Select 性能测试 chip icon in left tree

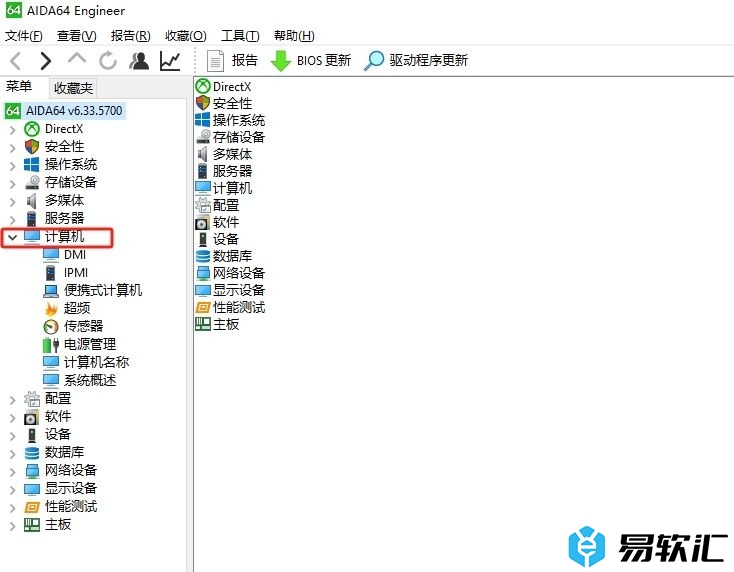(32, 507)
